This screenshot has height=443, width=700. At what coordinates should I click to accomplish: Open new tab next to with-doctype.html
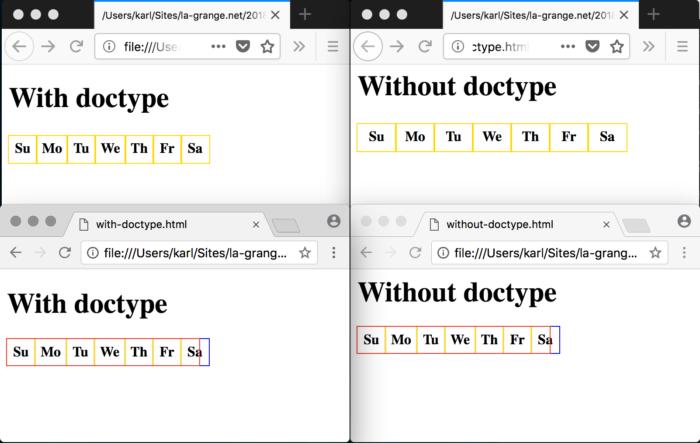click(x=286, y=226)
